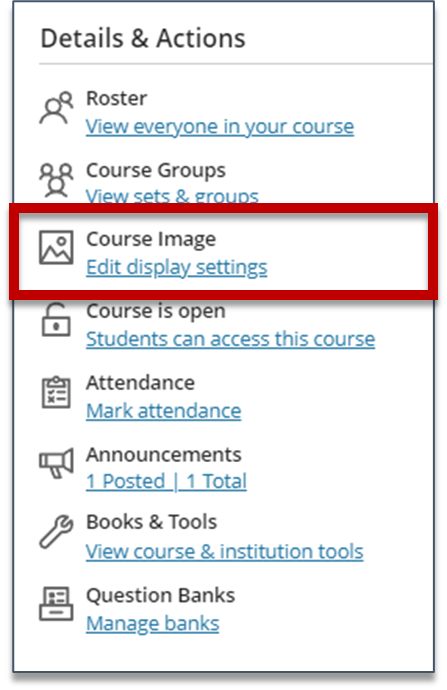The height and width of the screenshot is (690, 447).
Task: Open View course & institution tools
Action: pos(225,551)
